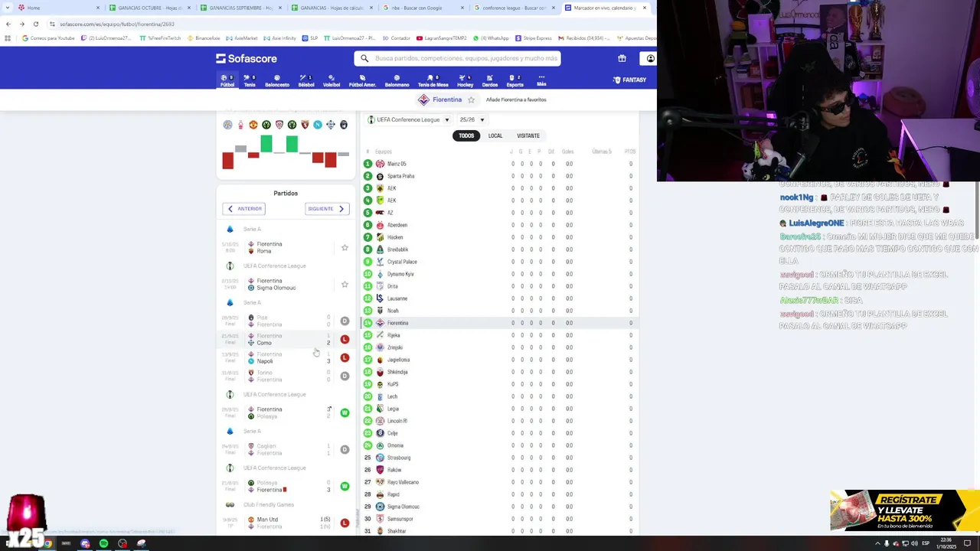
Task: Add Fiorentina to favorites with star
Action: (471, 99)
